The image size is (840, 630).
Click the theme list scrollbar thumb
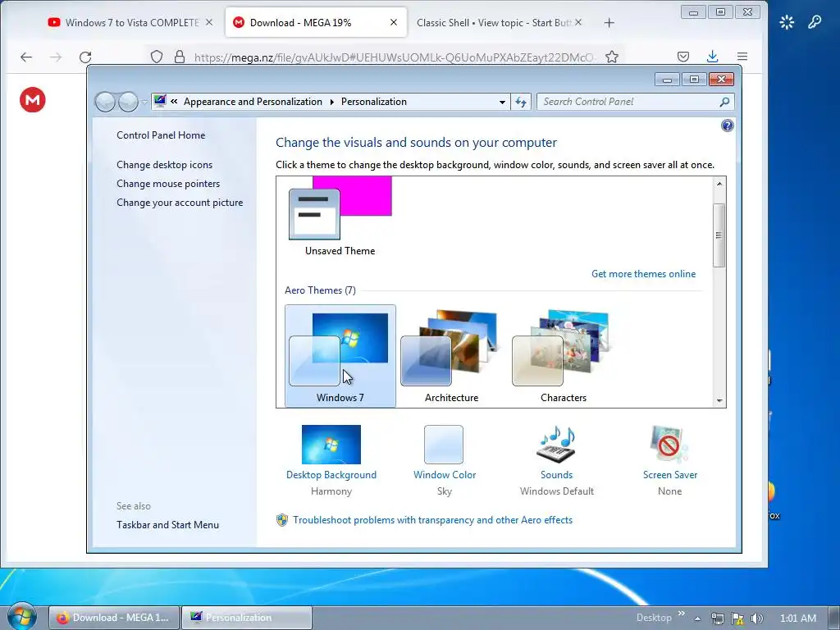pyautogui.click(x=719, y=235)
